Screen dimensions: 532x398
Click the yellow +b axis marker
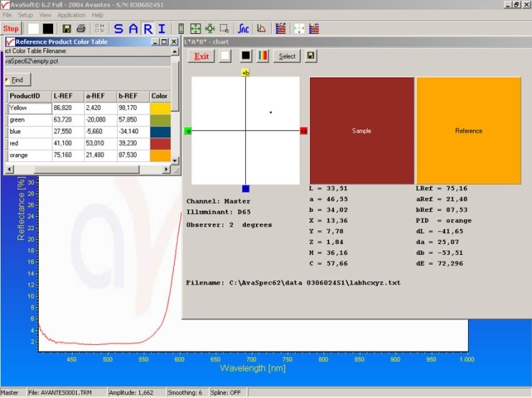tap(246, 73)
